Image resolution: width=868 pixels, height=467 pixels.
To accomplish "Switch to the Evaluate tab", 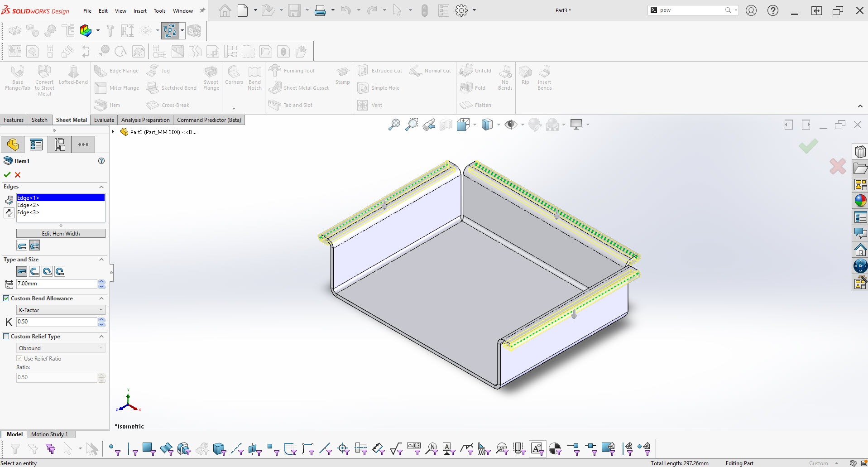I will [104, 120].
